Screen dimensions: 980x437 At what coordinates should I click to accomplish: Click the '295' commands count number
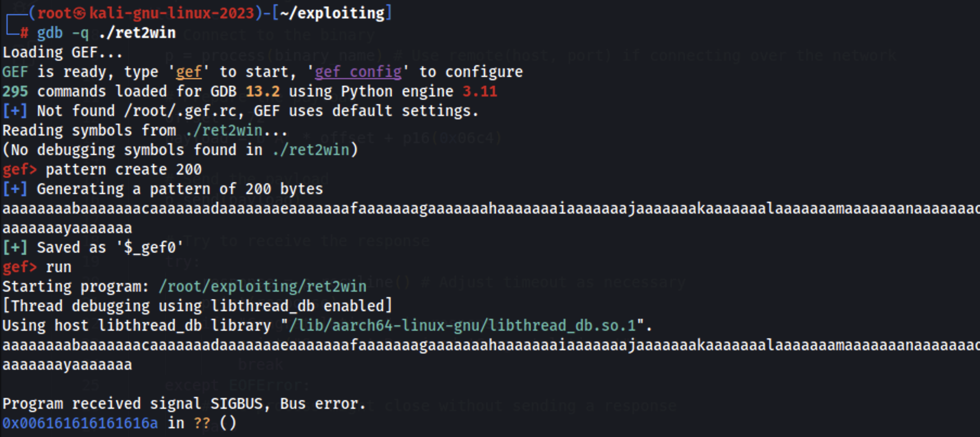coord(15,92)
